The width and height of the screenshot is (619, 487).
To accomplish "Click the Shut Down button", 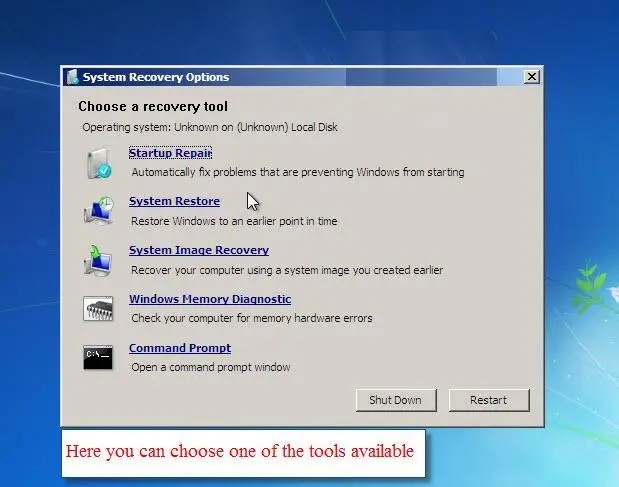I will click(x=396, y=400).
